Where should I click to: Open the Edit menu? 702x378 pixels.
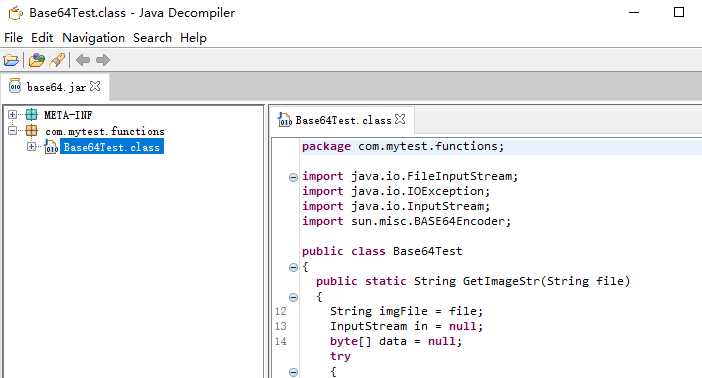point(42,38)
